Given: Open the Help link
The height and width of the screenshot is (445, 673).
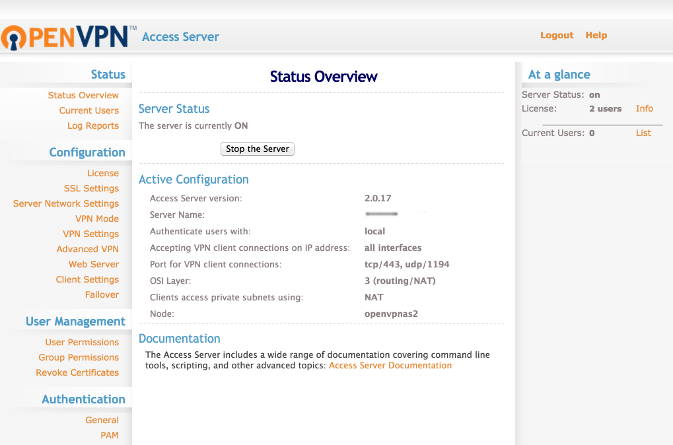Looking at the screenshot, I should pyautogui.click(x=596, y=35).
